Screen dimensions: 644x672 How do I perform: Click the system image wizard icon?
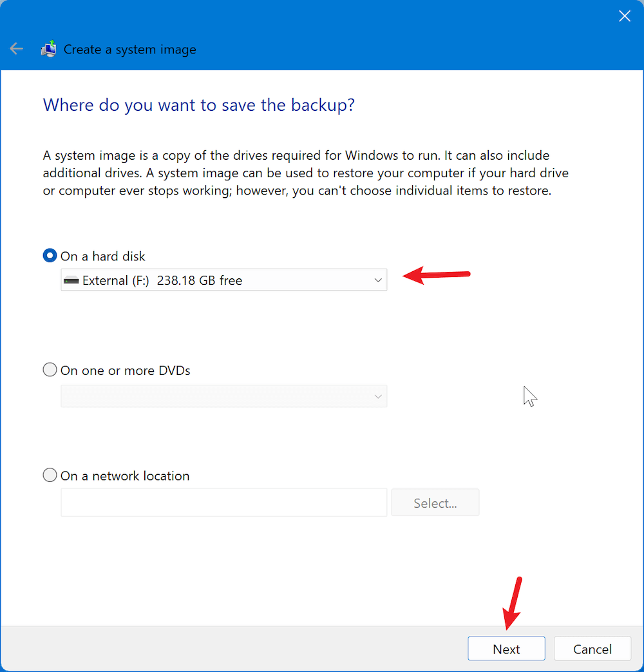point(48,49)
